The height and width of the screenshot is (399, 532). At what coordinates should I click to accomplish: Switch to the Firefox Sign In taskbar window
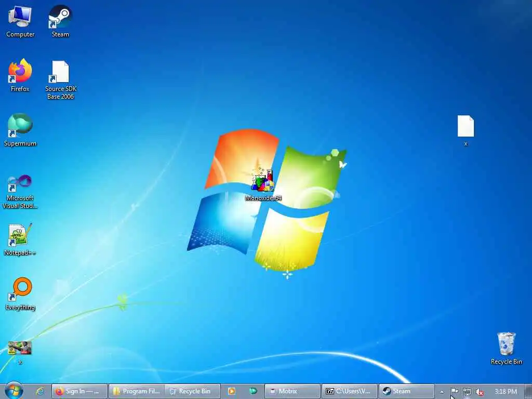(79, 391)
